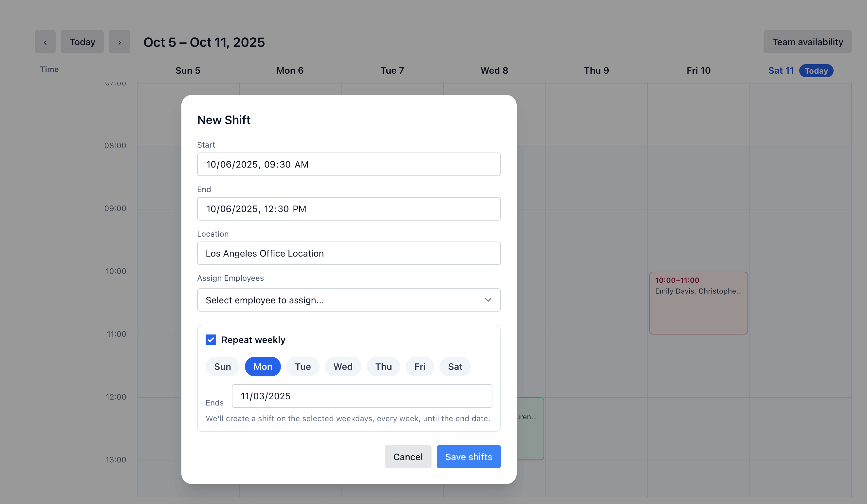The image size is (867, 504).
Task: Deselect Mon repeat day pill
Action: click(263, 367)
